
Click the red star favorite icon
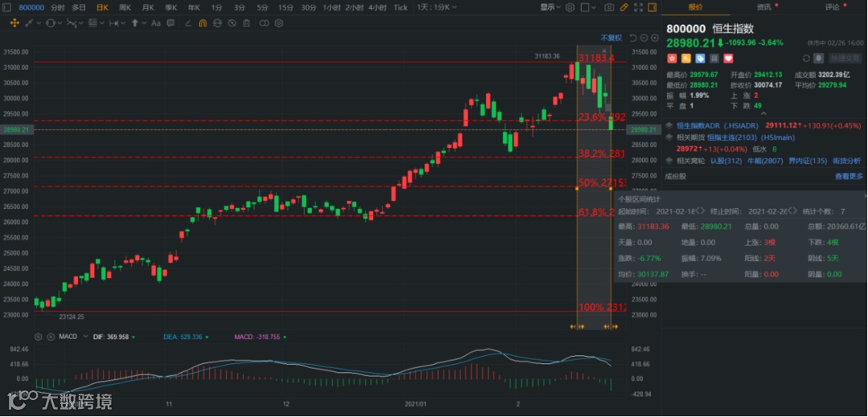click(672, 58)
